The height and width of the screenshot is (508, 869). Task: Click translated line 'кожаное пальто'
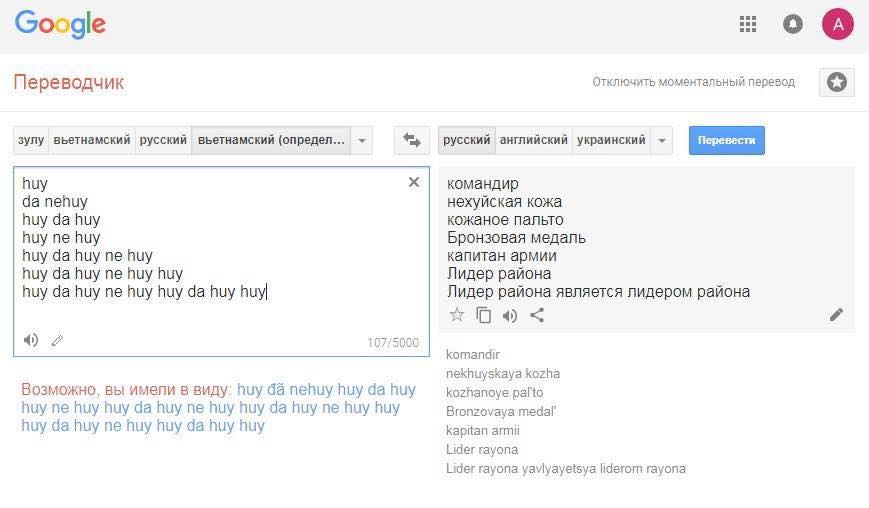(x=505, y=219)
